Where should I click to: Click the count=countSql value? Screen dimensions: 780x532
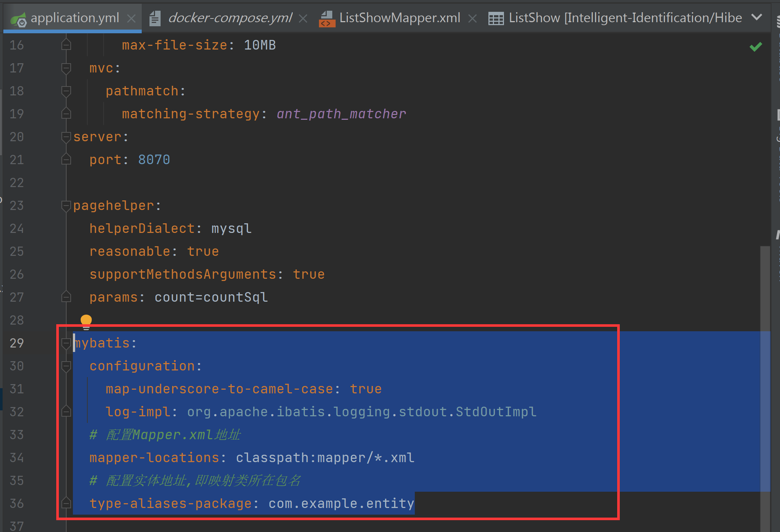tap(211, 297)
